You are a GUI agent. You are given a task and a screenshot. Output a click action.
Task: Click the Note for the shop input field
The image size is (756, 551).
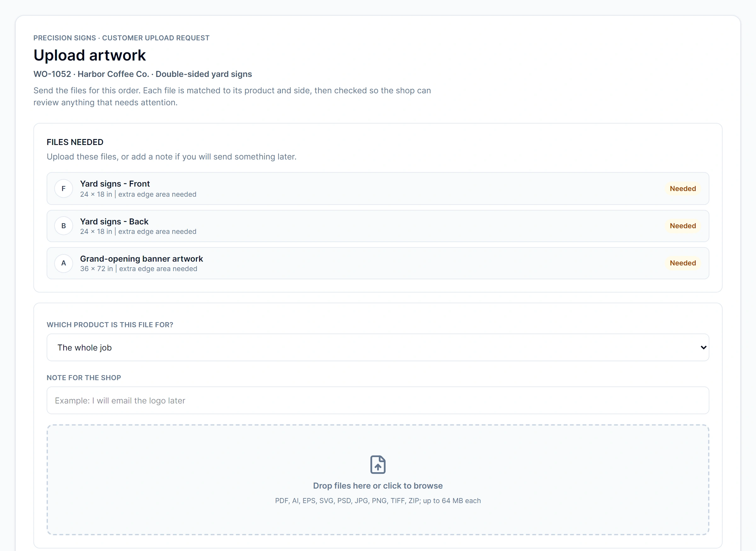(378, 400)
